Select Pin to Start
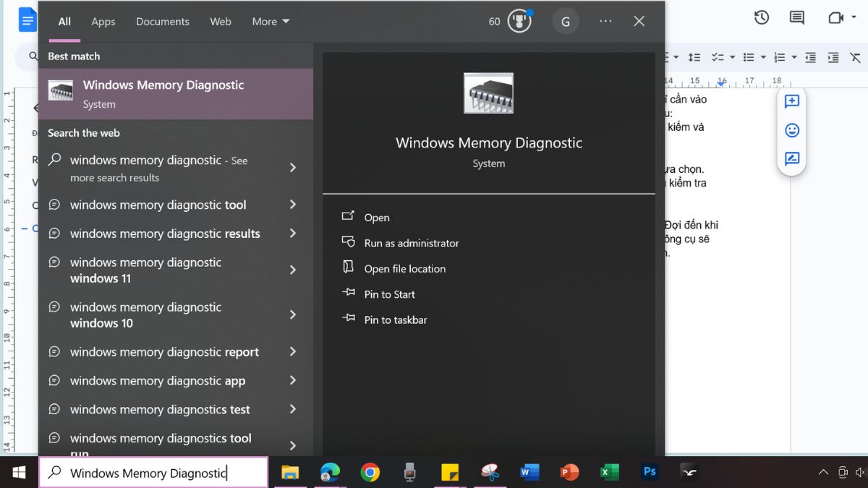 point(390,294)
